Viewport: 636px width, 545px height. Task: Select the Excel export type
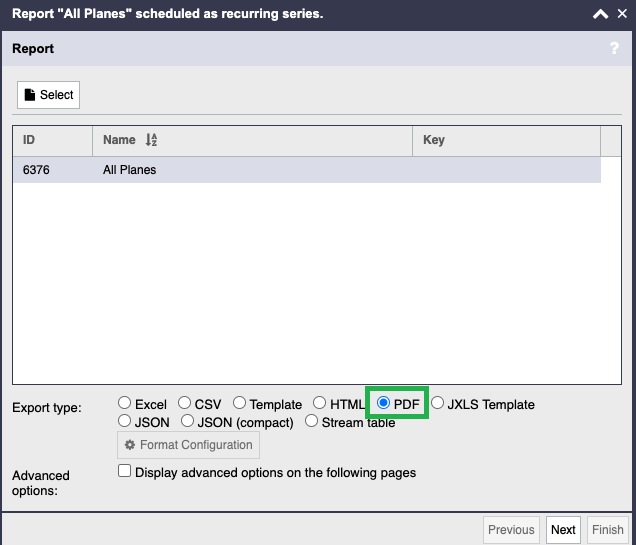pyautogui.click(x=124, y=403)
